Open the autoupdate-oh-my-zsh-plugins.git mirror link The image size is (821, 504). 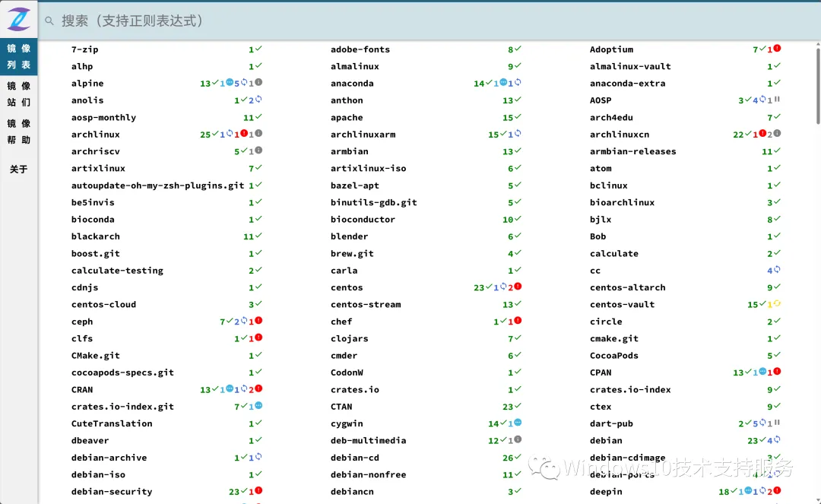coord(157,185)
